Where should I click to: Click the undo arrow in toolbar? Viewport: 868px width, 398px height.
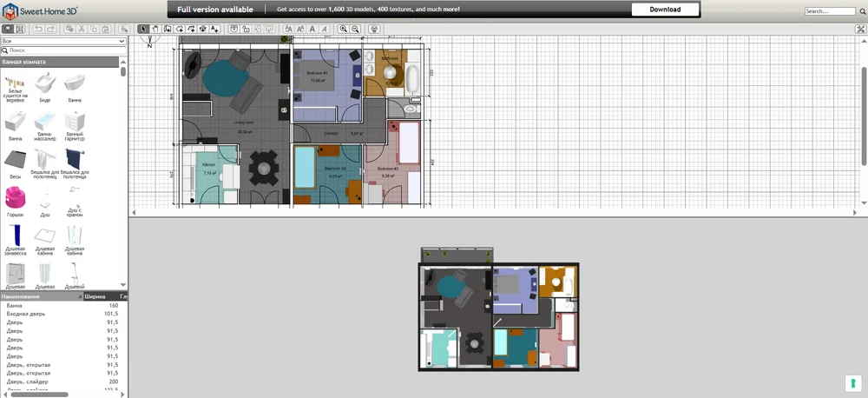(38, 29)
